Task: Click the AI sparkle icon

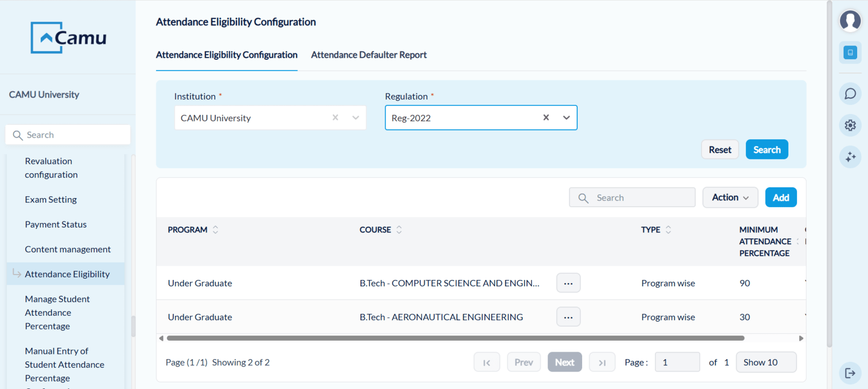Action: (850, 157)
